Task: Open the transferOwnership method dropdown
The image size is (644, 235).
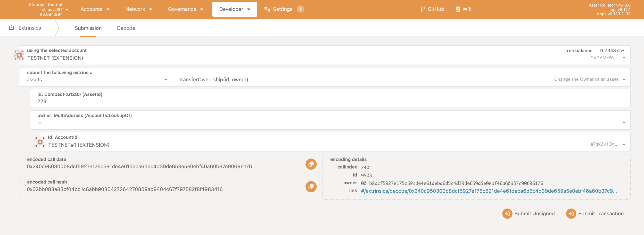Action: 624,80
